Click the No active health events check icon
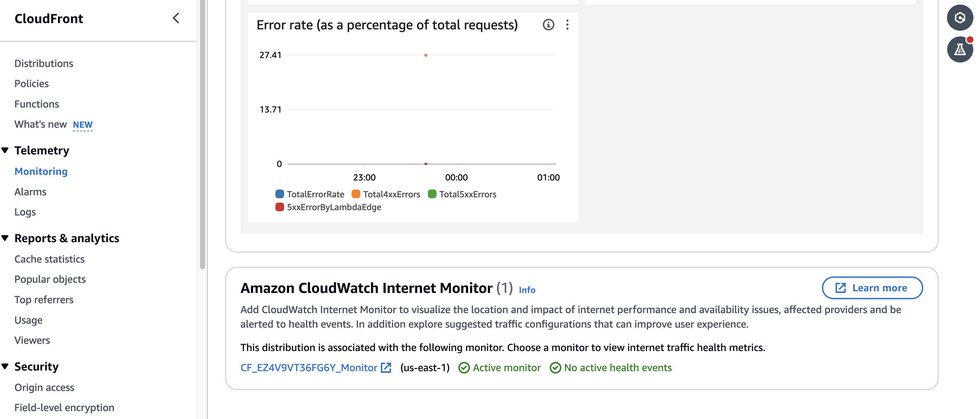This screenshot has width=980, height=419. [x=555, y=368]
